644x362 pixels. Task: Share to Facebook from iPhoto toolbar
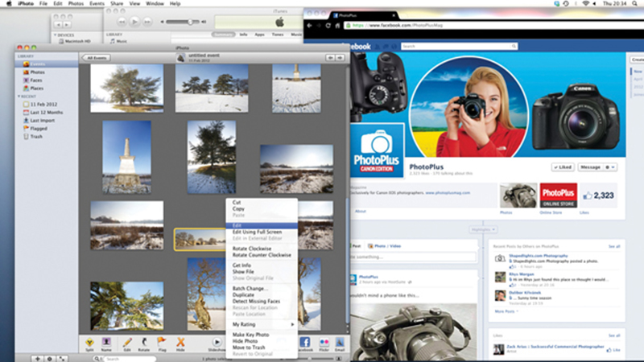tap(305, 344)
